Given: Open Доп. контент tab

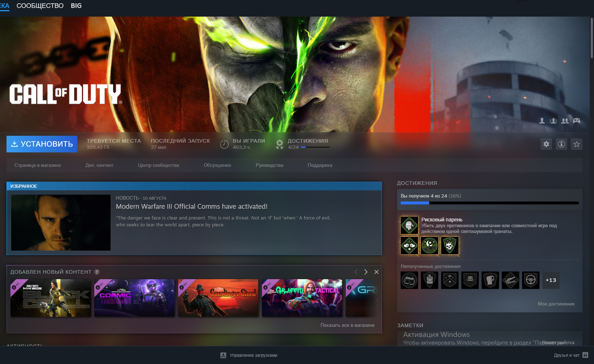Looking at the screenshot, I should pyautogui.click(x=99, y=165).
